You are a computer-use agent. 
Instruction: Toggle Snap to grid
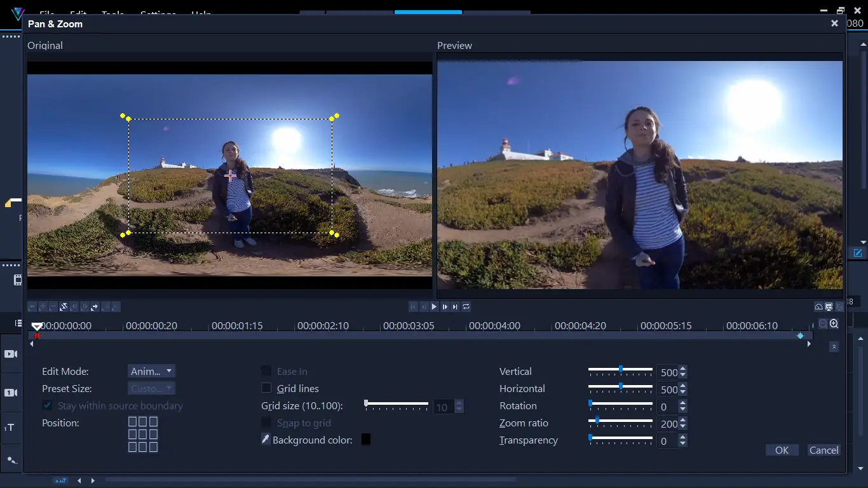pyautogui.click(x=265, y=423)
